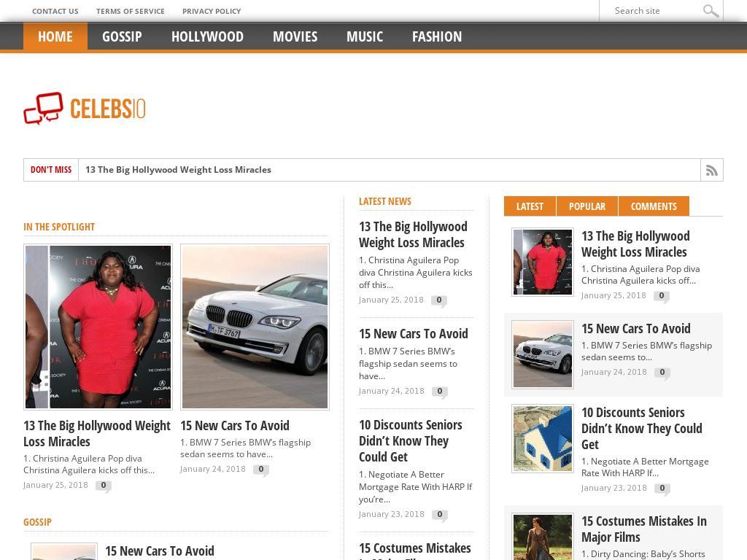This screenshot has height=560, width=747.
Task: Open comment bubble under spotlight New Cars article
Action: coord(261,470)
